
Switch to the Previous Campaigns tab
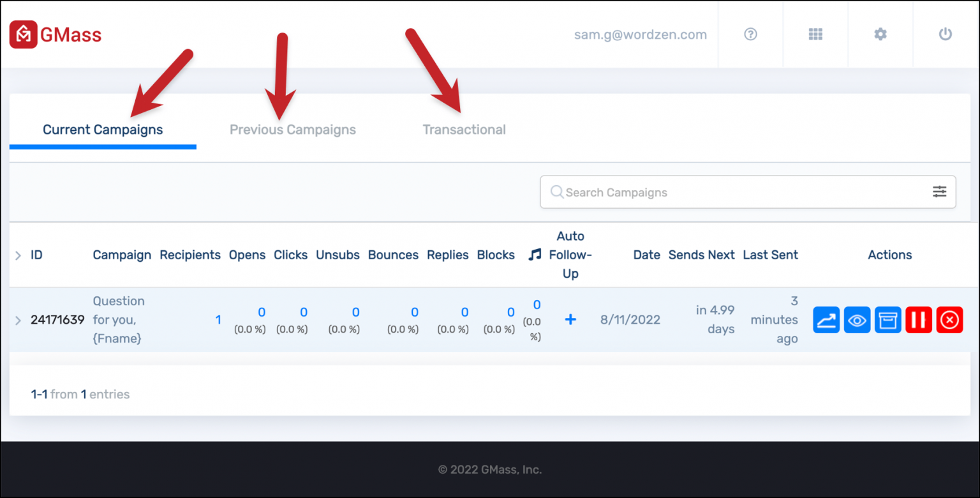292,129
